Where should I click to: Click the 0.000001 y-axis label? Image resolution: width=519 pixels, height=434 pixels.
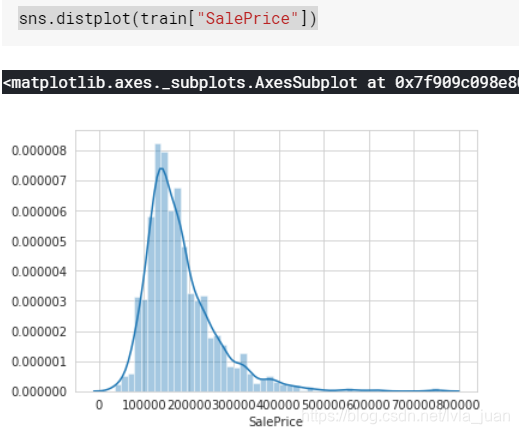[39, 361]
